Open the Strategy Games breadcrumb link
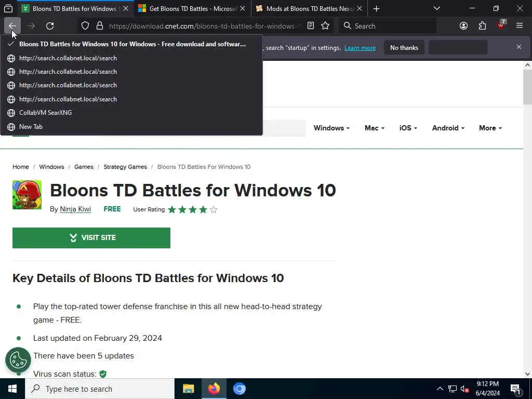Viewport: 532px width, 399px height. click(125, 167)
